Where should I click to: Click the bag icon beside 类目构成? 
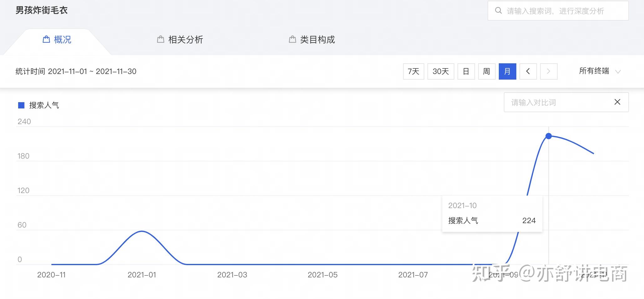pos(292,39)
